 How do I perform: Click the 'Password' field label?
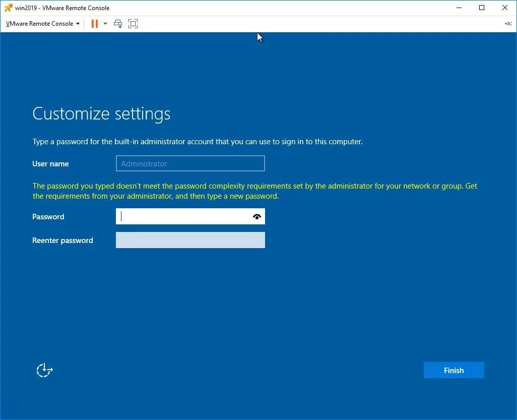pyautogui.click(x=48, y=217)
